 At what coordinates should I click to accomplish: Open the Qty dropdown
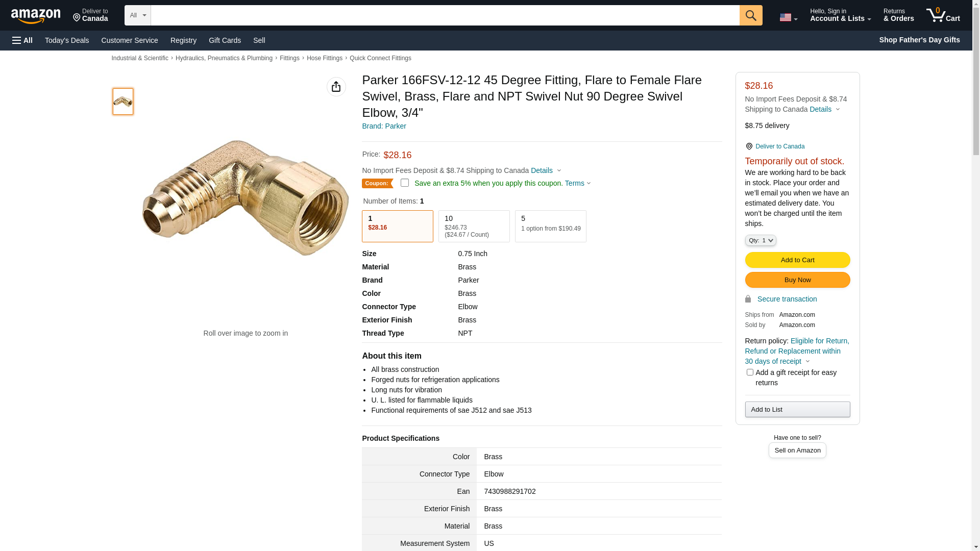760,240
